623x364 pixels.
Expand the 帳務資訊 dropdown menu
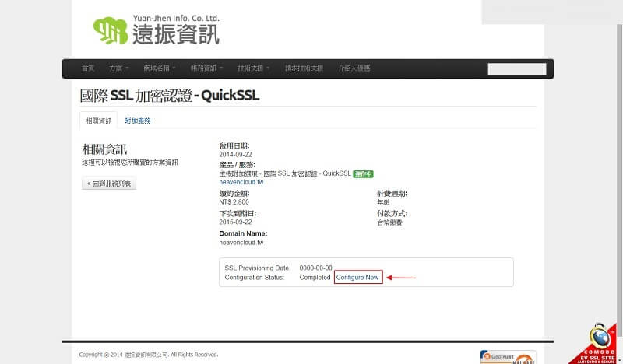(x=206, y=68)
